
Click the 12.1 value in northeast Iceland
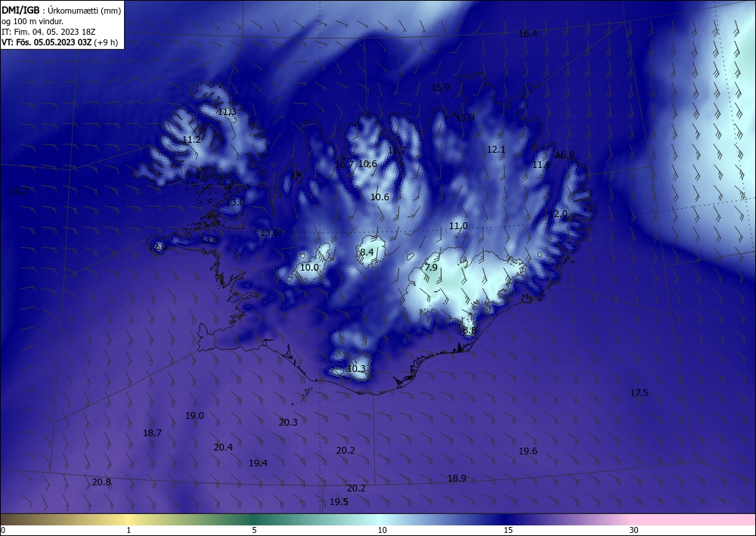click(x=496, y=150)
